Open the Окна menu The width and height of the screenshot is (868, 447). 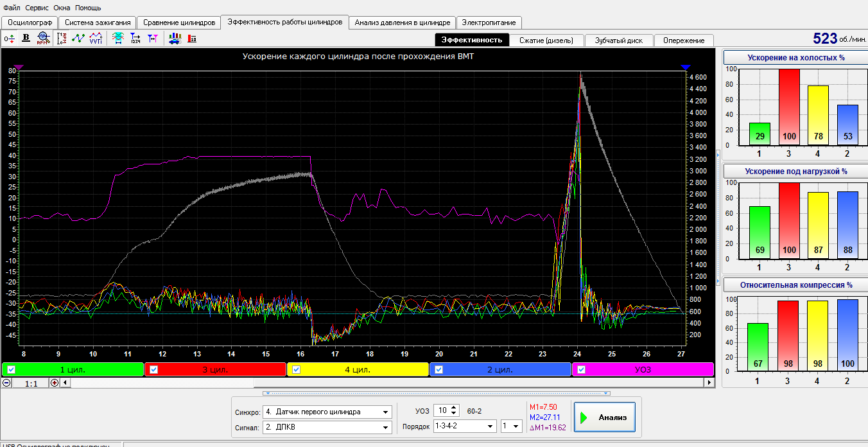[x=62, y=8]
